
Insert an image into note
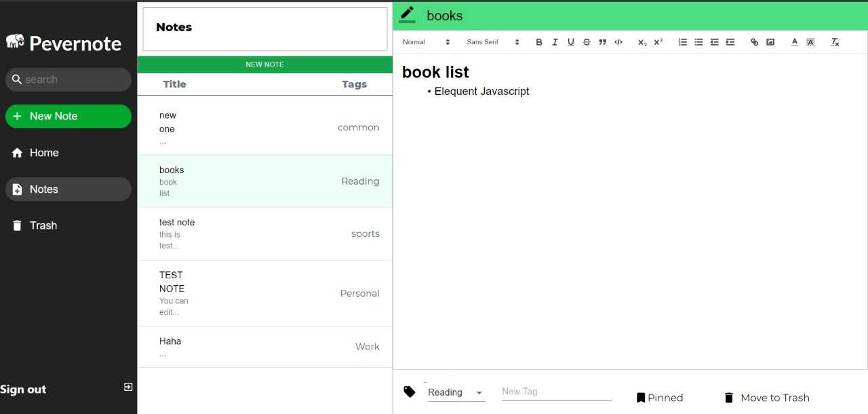(x=770, y=42)
